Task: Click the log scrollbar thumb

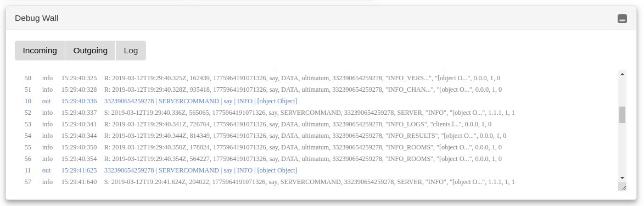Action: (622, 114)
